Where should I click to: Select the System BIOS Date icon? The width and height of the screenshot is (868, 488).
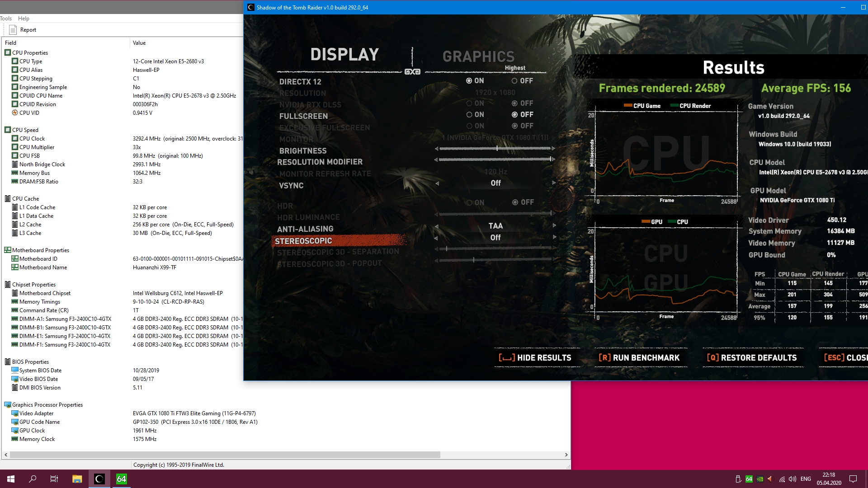coord(15,371)
